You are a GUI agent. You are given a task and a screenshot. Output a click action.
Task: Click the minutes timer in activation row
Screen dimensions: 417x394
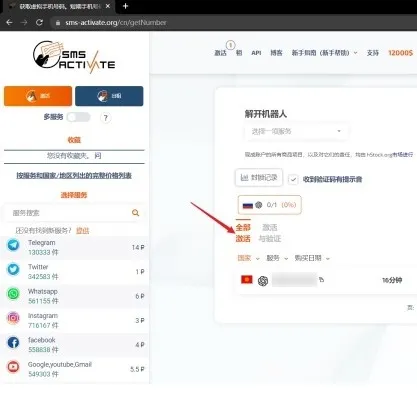pyautogui.click(x=392, y=280)
